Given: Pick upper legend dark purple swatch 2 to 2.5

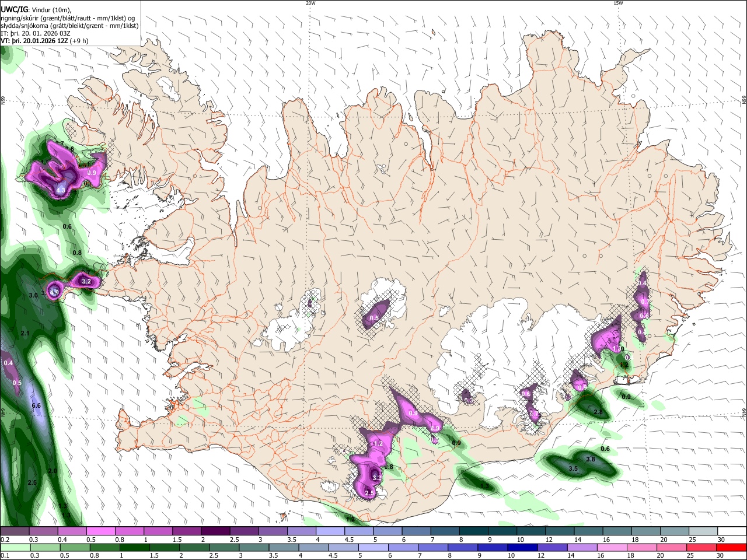Looking at the screenshot, I should click(215, 531).
